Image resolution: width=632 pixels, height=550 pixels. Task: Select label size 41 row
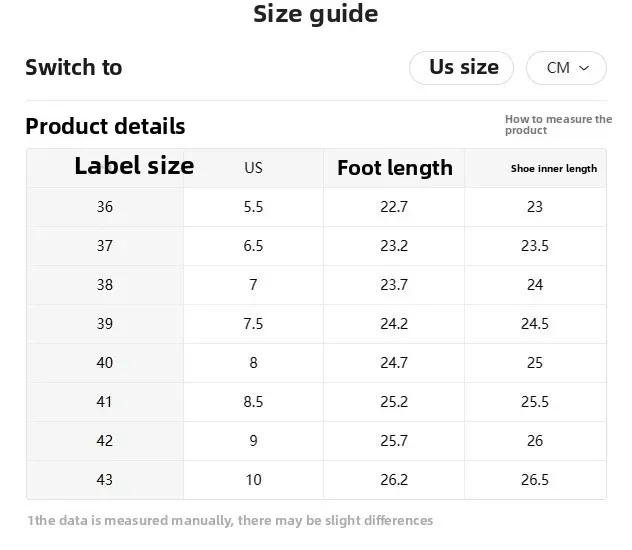pyautogui.click(x=105, y=402)
